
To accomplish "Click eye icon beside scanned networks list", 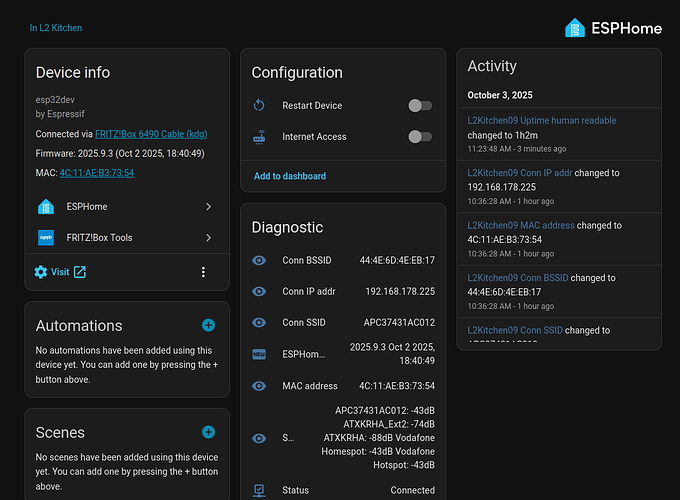I will [x=259, y=438].
